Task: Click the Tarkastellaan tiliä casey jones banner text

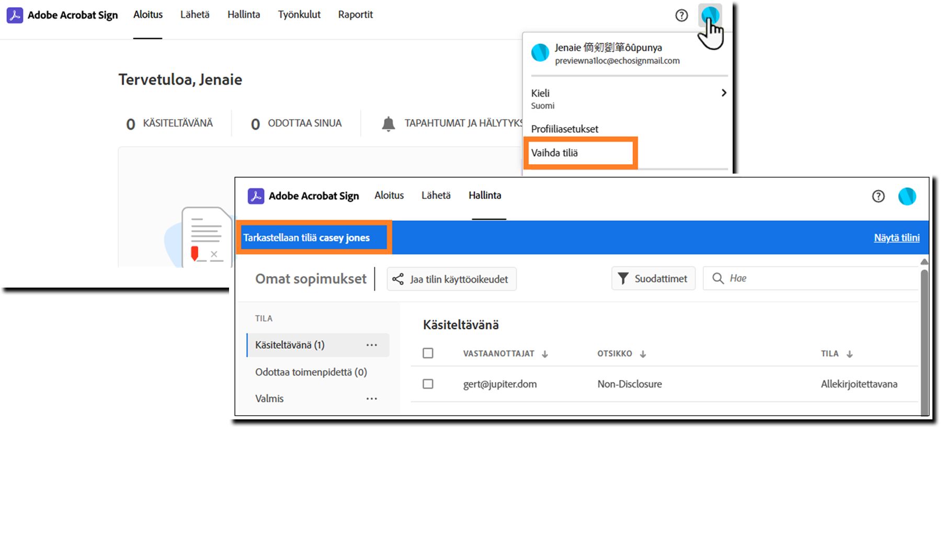Action: [x=306, y=237]
